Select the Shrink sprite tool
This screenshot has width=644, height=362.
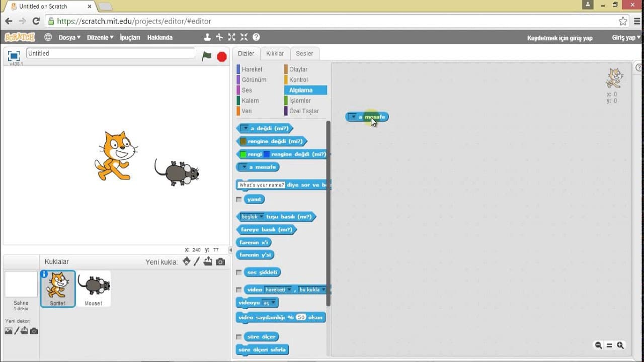tap(244, 37)
